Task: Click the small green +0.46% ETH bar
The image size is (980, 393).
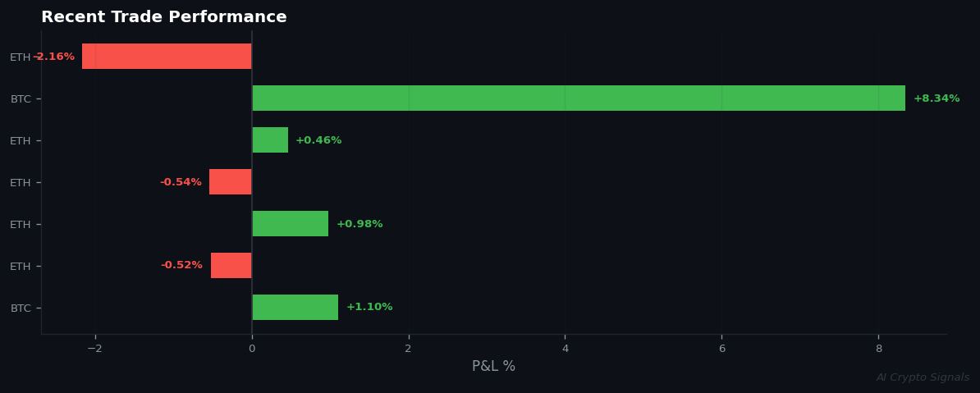Action: [x=270, y=140]
